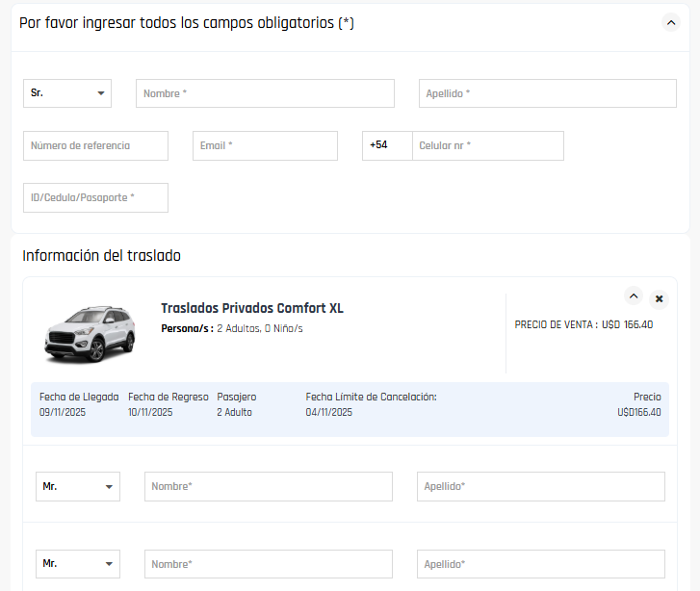
Task: Remove the Comfort XL transfer with X icon
Action: point(659,298)
